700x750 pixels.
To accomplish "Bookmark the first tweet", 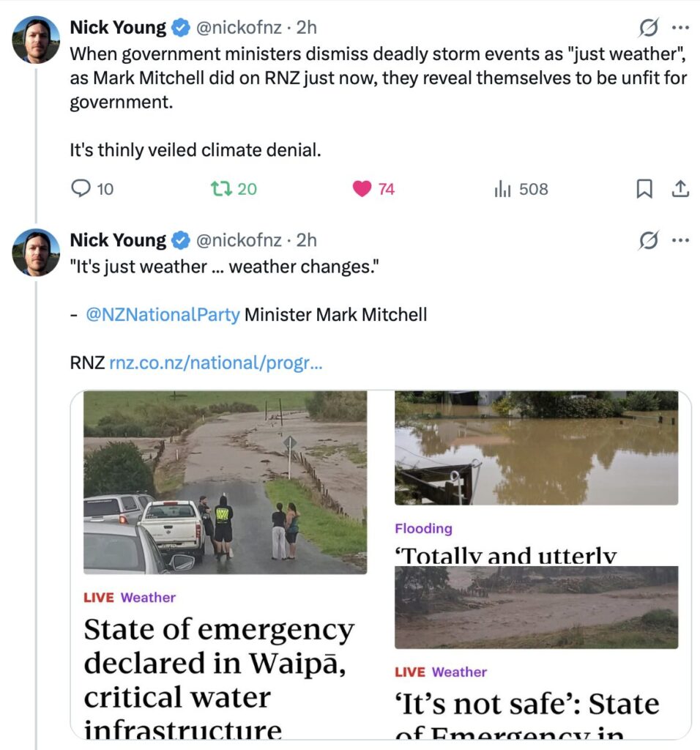I will [644, 189].
